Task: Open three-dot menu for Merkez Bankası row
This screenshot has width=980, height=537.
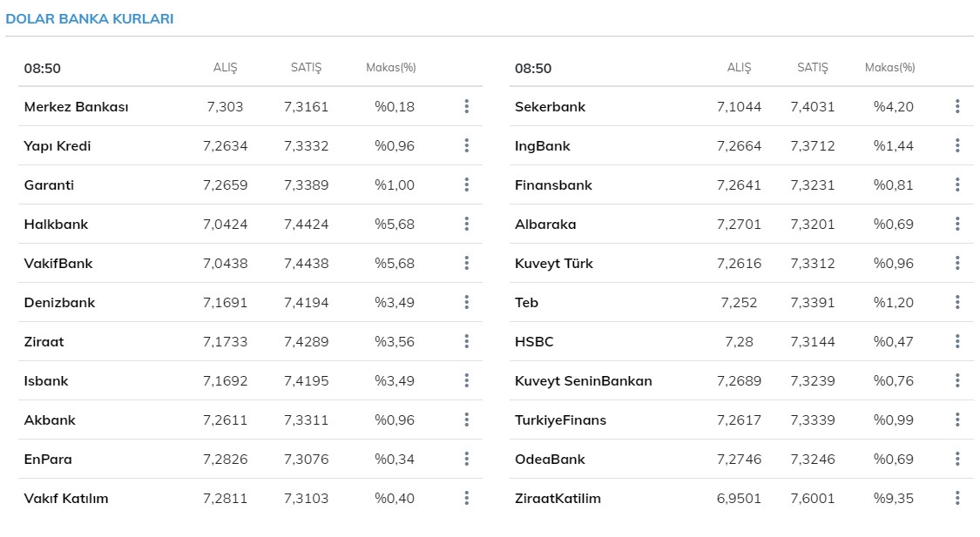Action: point(467,106)
